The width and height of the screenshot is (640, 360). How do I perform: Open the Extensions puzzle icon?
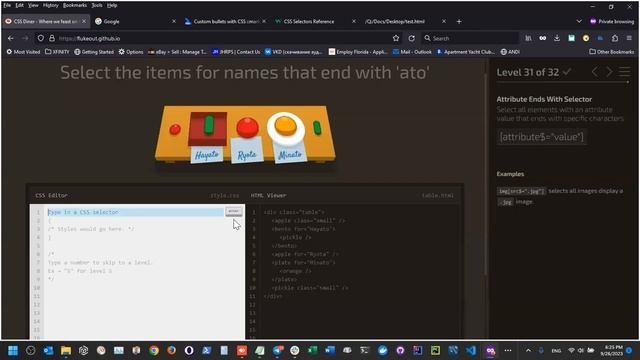(615, 38)
